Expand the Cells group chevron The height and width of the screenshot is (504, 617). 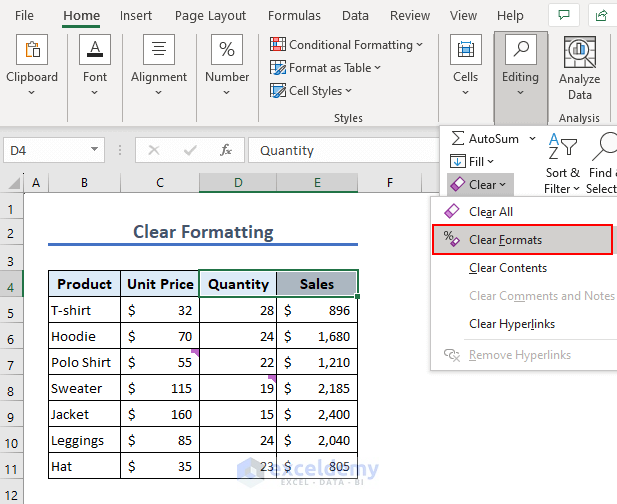click(x=466, y=92)
